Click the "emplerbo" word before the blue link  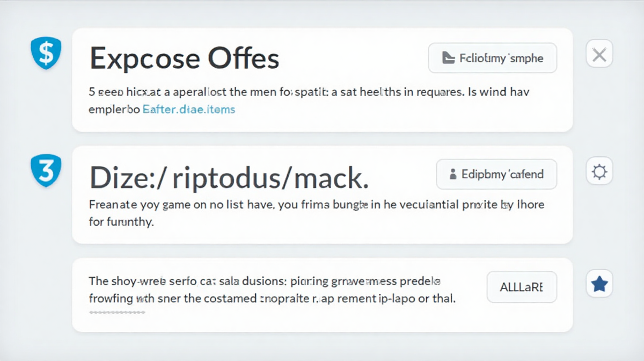(114, 109)
